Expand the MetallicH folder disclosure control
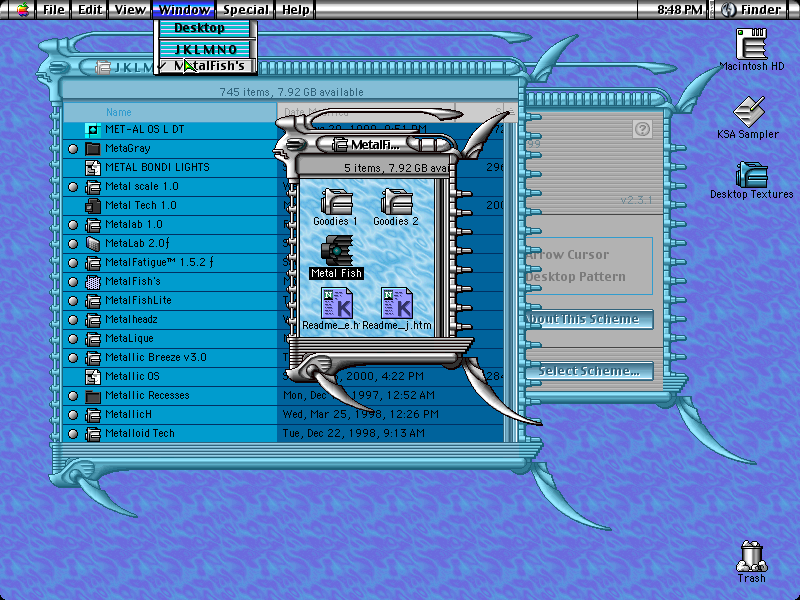Image resolution: width=800 pixels, height=600 pixels. [x=73, y=415]
